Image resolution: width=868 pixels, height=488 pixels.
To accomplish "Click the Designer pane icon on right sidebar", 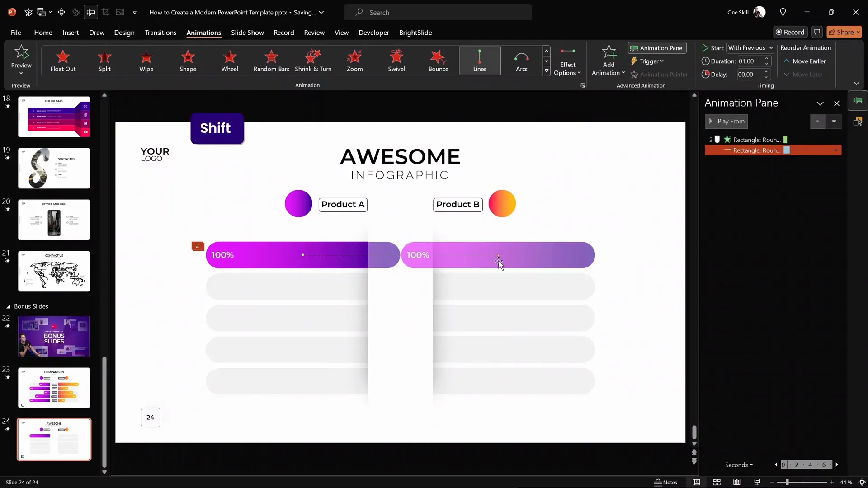I will pyautogui.click(x=858, y=121).
